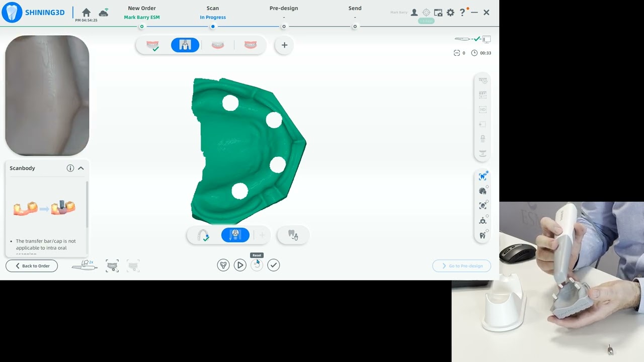
Task: Open the user account icon
Action: [x=414, y=13]
